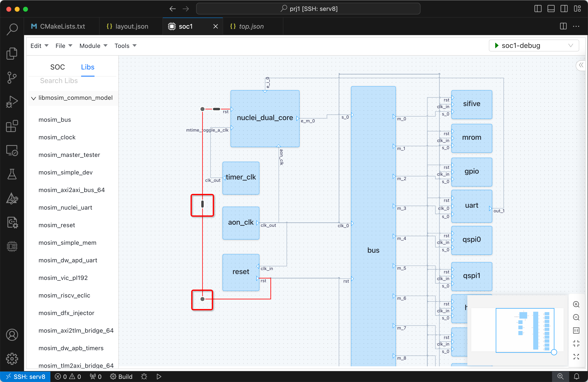
Task: Open notifications bell in status bar
Action: (577, 376)
